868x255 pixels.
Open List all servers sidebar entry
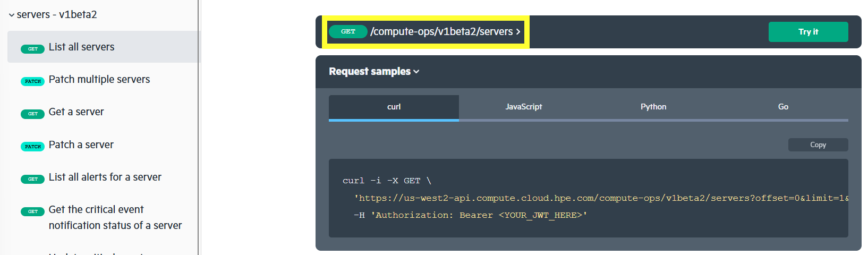104,47
